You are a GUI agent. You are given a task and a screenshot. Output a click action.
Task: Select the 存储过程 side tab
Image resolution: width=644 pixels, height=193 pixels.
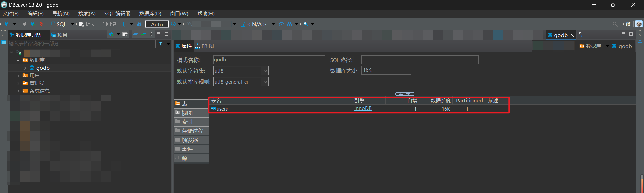(191, 131)
